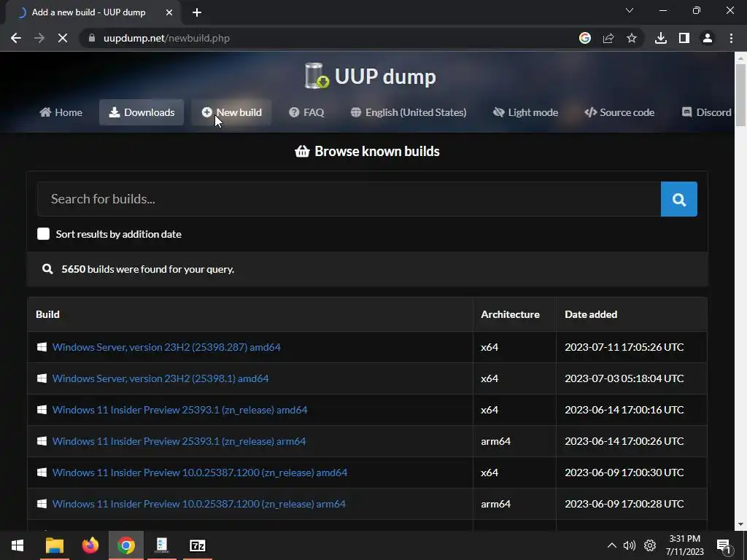Screen dimensions: 747x560
Task: Open Insider Preview 25393.1 amd64 build
Action: click(x=179, y=410)
